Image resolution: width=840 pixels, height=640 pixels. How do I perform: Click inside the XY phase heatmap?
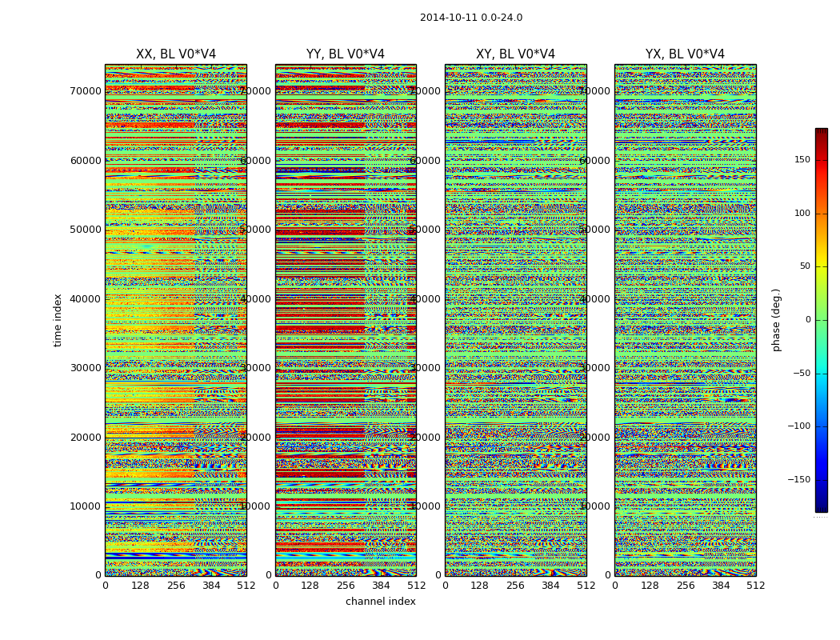pyautogui.click(x=515, y=320)
